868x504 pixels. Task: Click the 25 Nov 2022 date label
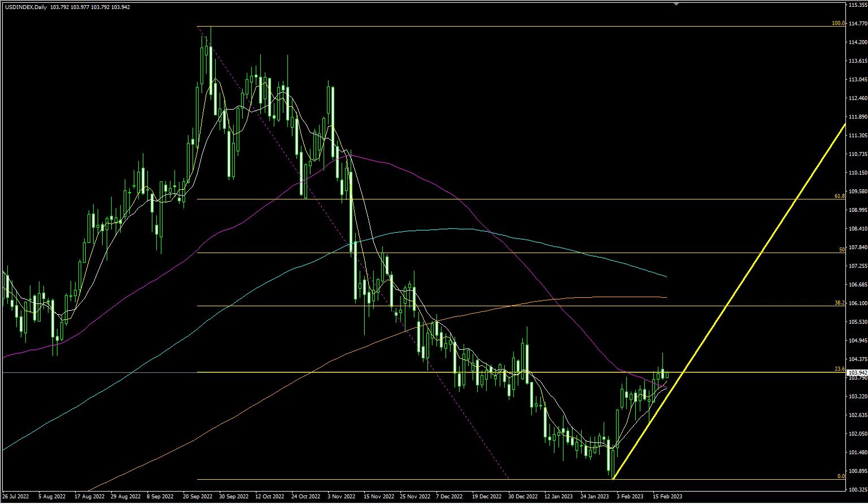tap(414, 497)
